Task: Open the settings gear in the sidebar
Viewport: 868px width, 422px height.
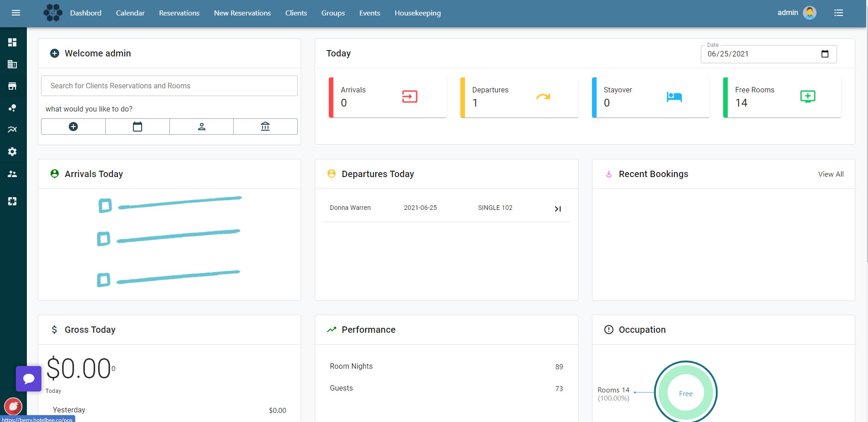Action: click(12, 151)
